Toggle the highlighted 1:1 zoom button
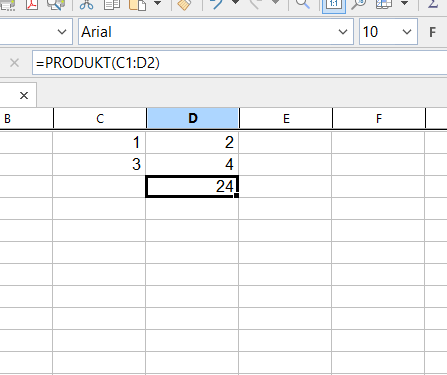The height and width of the screenshot is (375, 447). click(334, 4)
